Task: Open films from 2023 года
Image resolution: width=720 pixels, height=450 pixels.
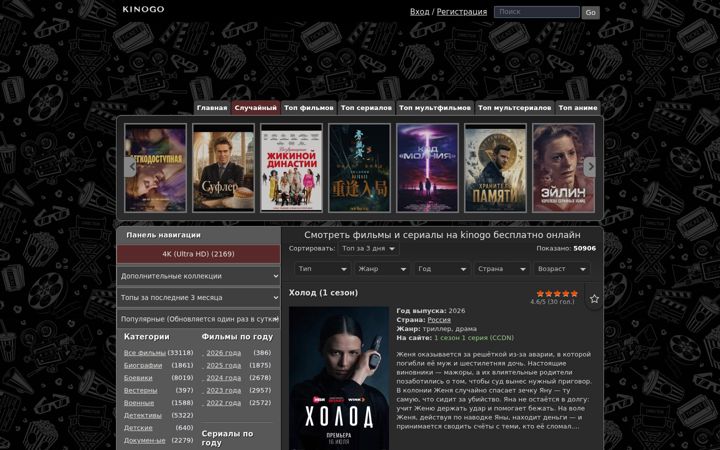Action: [x=223, y=390]
